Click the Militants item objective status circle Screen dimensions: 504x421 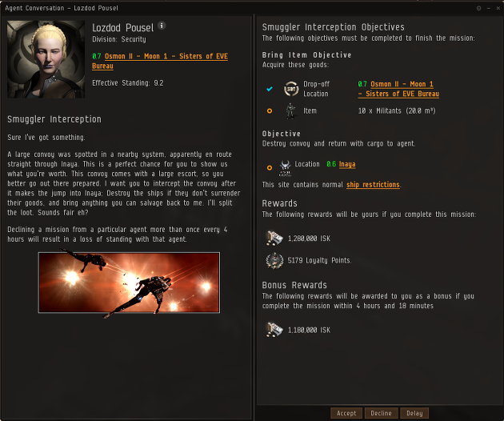point(270,111)
